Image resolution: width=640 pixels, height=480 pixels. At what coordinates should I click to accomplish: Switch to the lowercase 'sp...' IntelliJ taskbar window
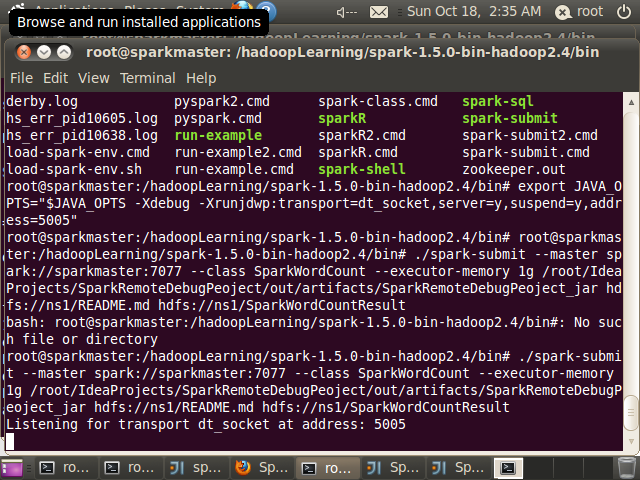pos(197,468)
